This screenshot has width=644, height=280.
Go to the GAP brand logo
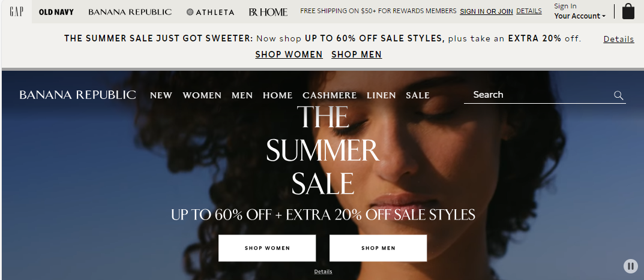click(16, 11)
